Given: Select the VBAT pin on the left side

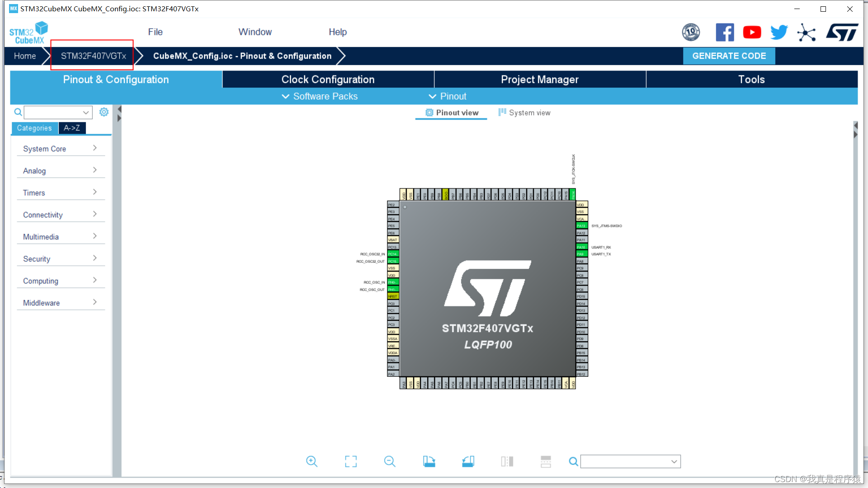Looking at the screenshot, I should 393,240.
